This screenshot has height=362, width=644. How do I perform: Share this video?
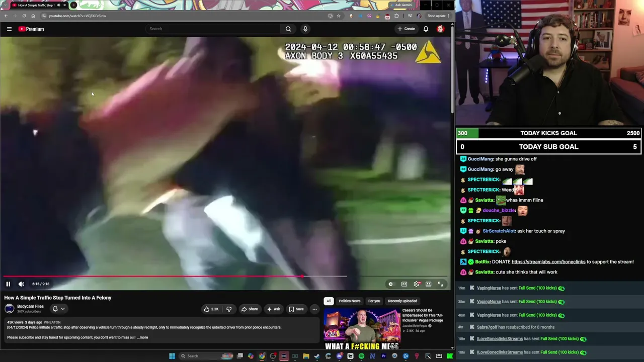pyautogui.click(x=250, y=309)
